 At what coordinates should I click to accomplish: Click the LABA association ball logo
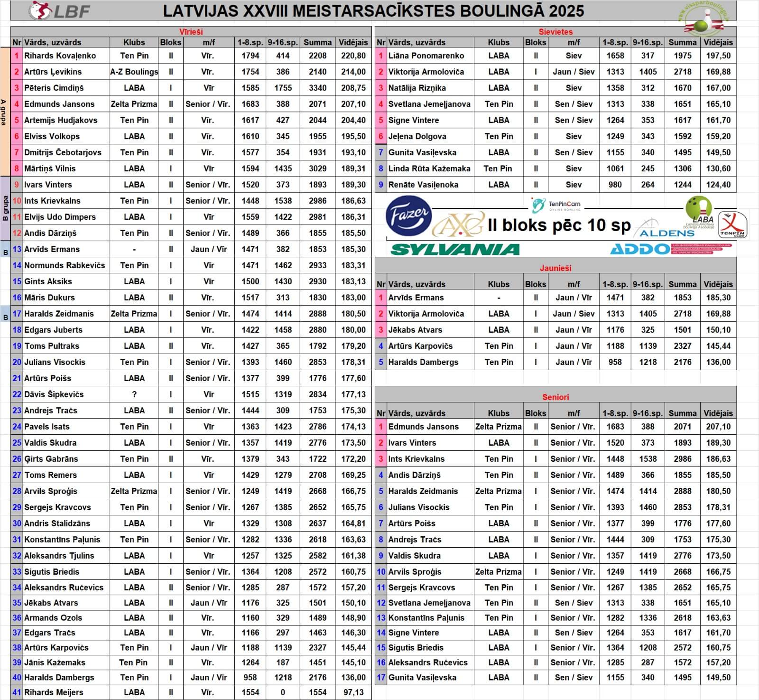coord(699,213)
